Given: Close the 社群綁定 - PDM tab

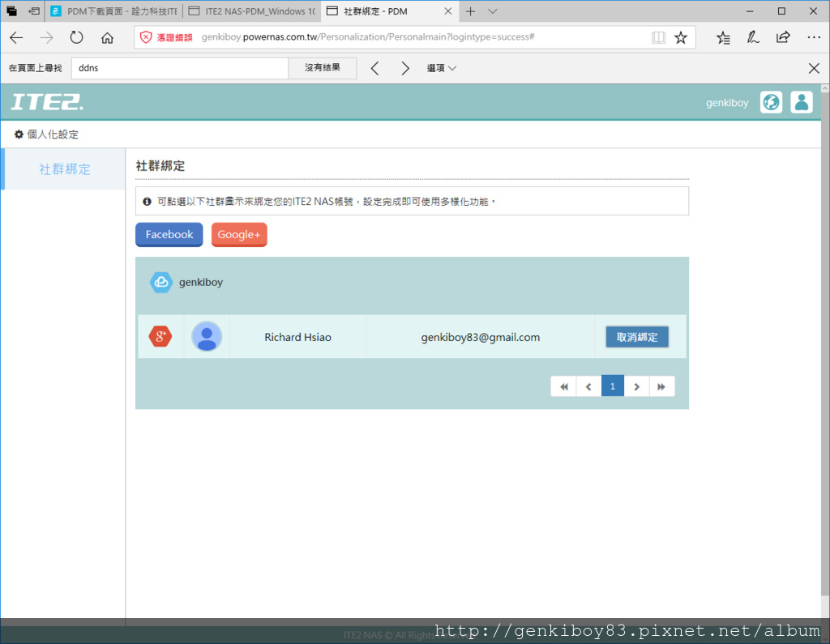Looking at the screenshot, I should click(447, 11).
